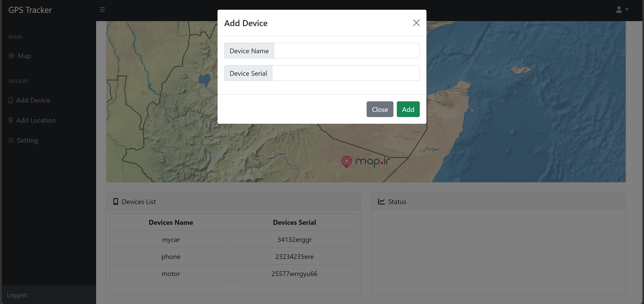Open the user account dropdown

622,10
